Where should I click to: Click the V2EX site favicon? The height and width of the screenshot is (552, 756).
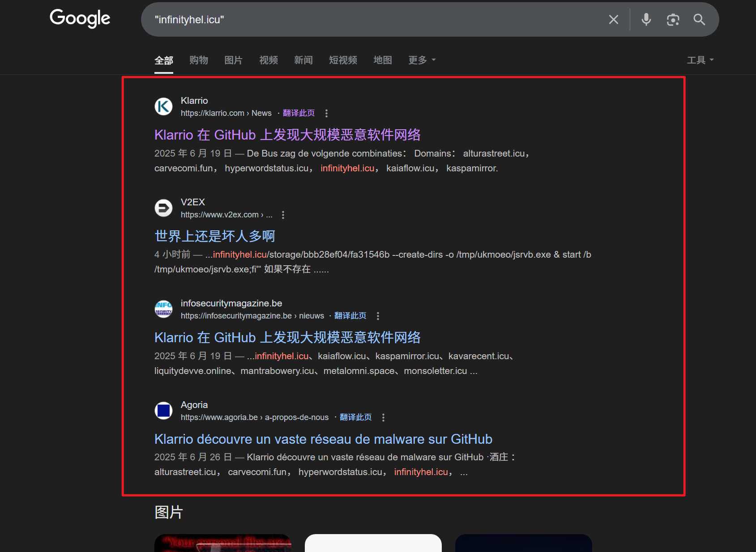(x=163, y=208)
